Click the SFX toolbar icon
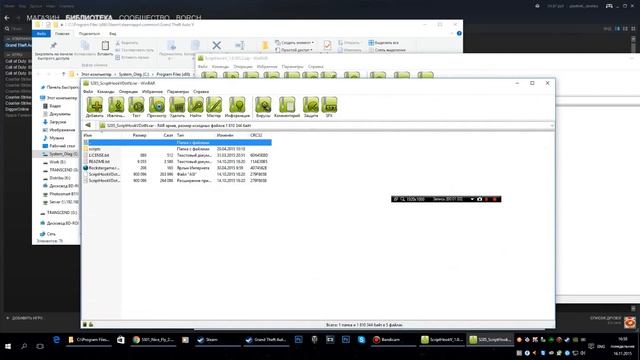 pyautogui.click(x=329, y=107)
